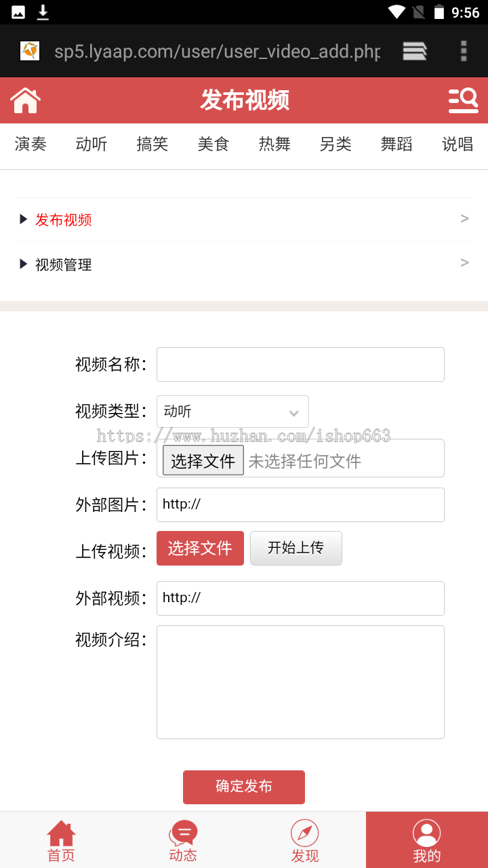Image resolution: width=488 pixels, height=868 pixels.
Task: Click red 选择文件 button for video upload
Action: click(200, 548)
